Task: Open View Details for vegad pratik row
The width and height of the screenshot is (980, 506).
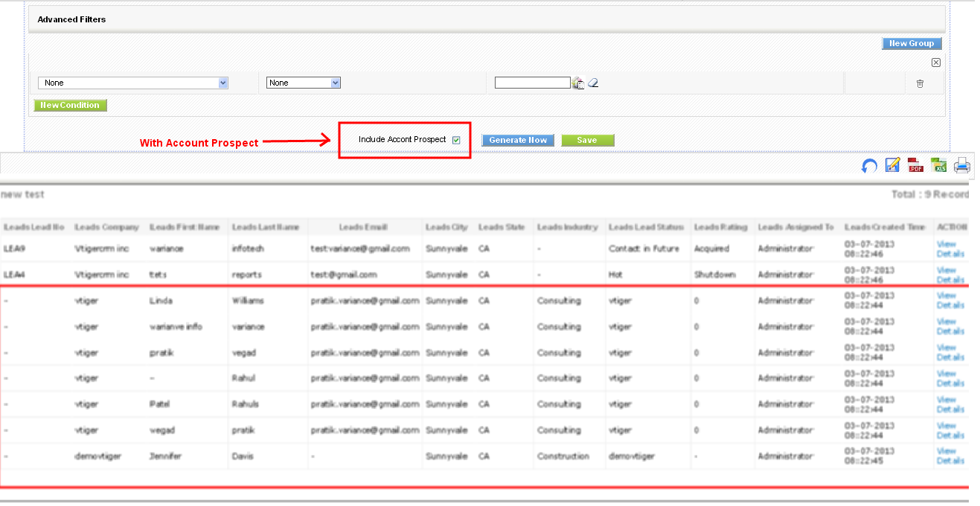Action: 950,430
